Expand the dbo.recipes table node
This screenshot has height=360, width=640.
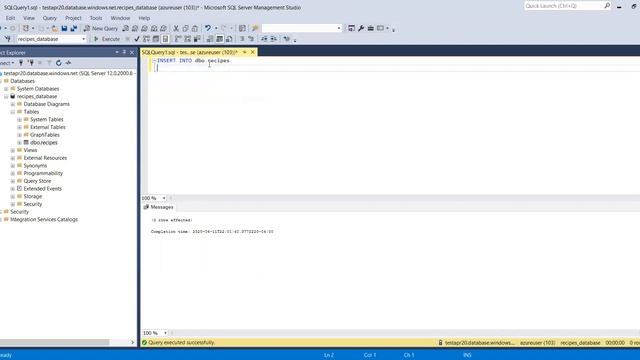coord(19,143)
